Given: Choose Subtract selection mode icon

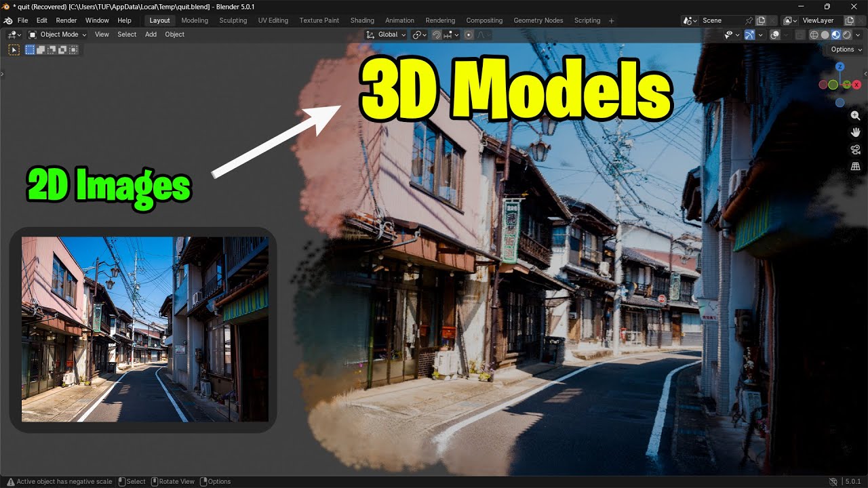Looking at the screenshot, I should [x=52, y=49].
